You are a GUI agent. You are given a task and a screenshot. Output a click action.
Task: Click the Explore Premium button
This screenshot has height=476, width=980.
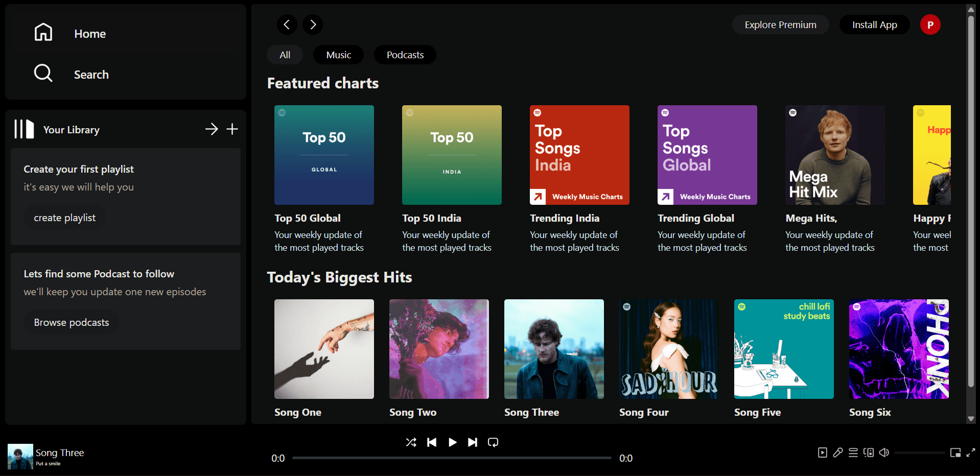pos(781,25)
